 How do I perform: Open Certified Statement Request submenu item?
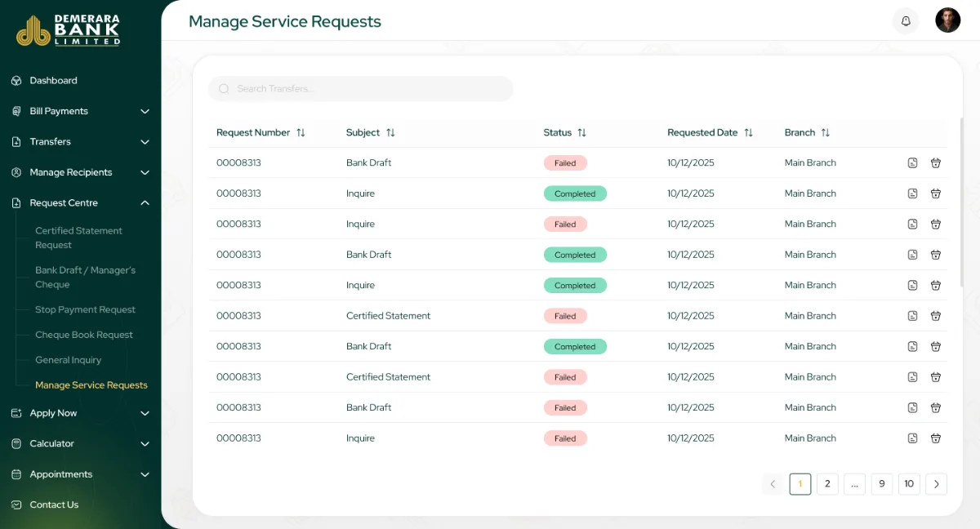78,238
